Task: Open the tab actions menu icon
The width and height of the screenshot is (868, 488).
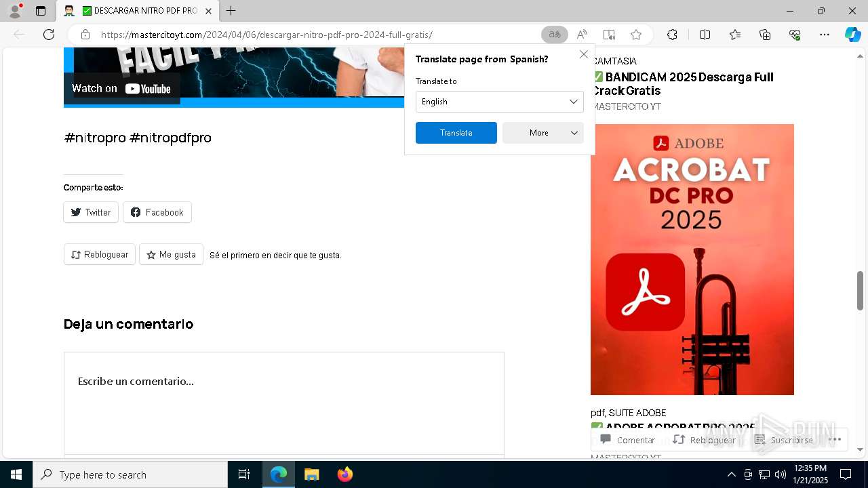Action: tap(41, 11)
